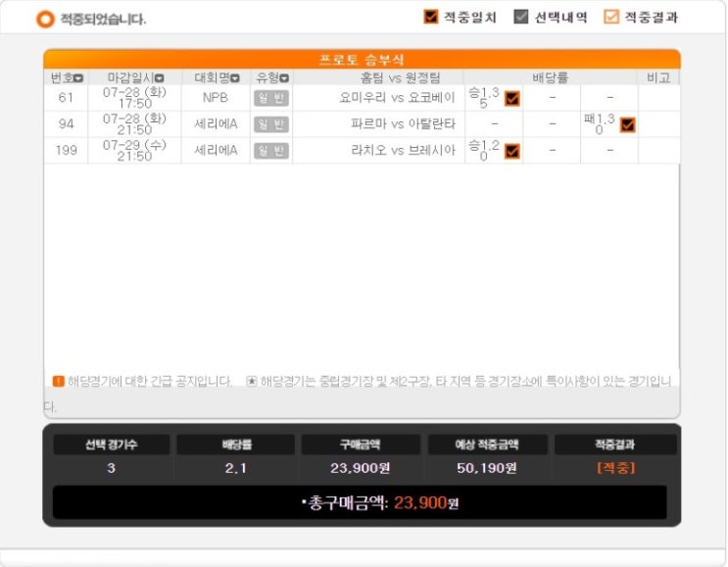Sort by 번호 column arrow
The image size is (728, 567).
[x=78, y=78]
